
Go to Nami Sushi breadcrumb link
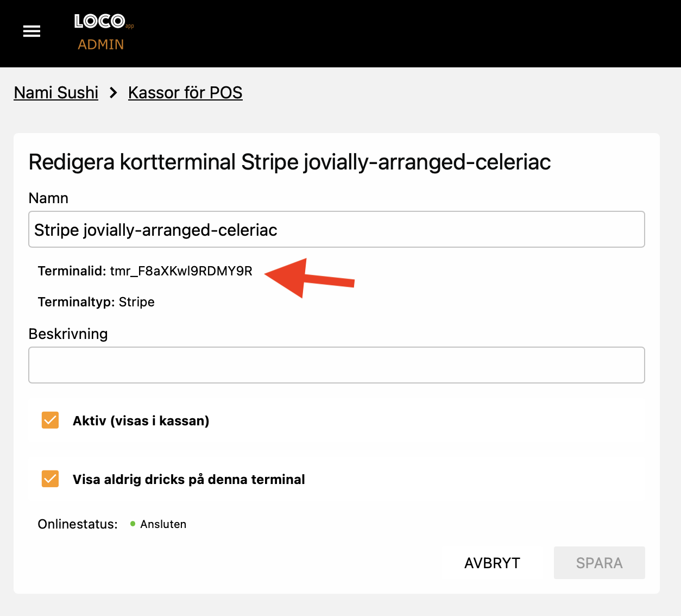click(x=56, y=93)
